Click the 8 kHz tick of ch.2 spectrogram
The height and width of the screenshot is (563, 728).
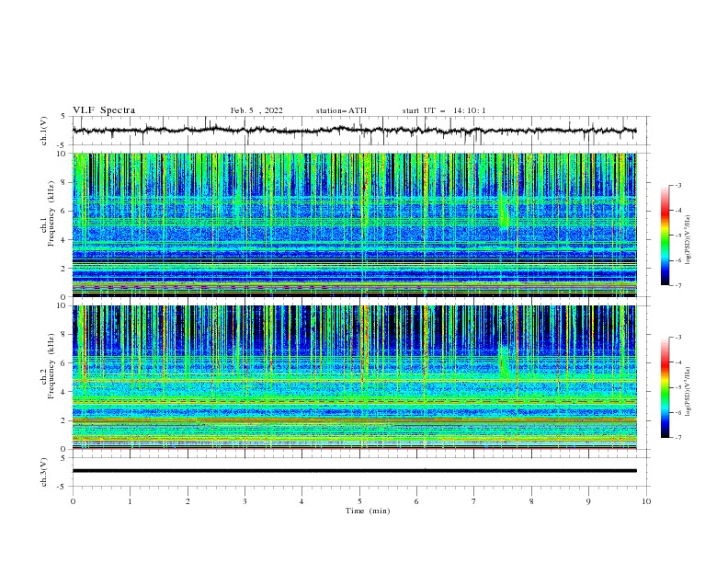[x=65, y=335]
